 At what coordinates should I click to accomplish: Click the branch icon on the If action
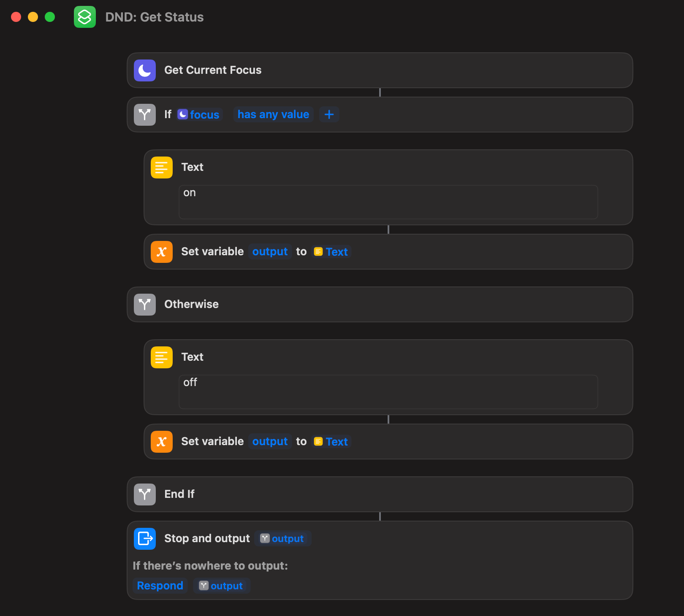click(145, 115)
